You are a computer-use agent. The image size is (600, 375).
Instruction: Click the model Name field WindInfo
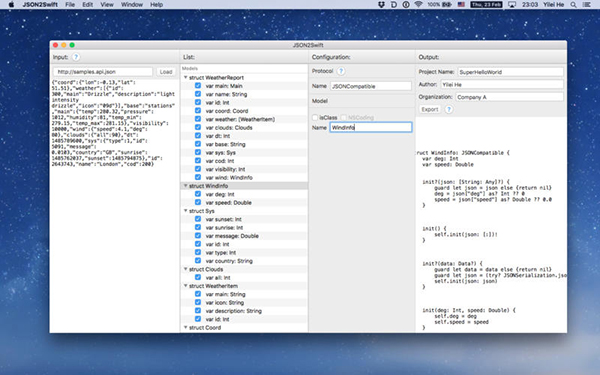371,127
